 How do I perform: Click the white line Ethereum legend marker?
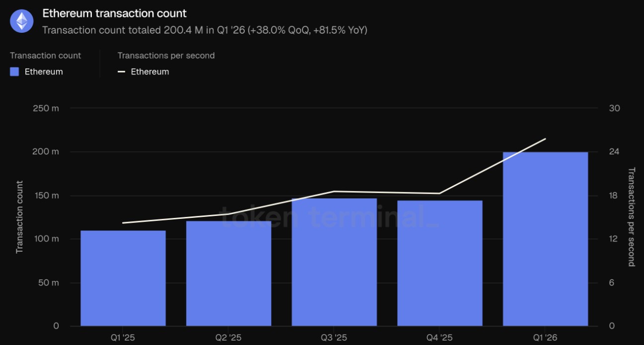(121, 71)
